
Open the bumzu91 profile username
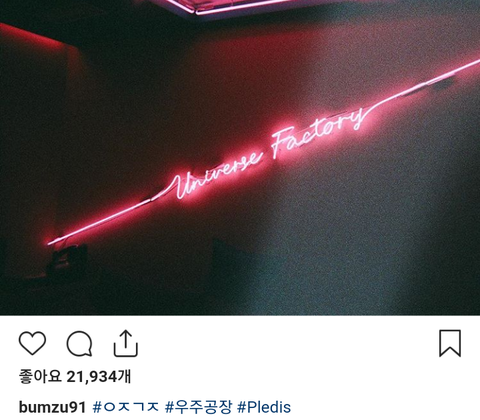(52, 407)
